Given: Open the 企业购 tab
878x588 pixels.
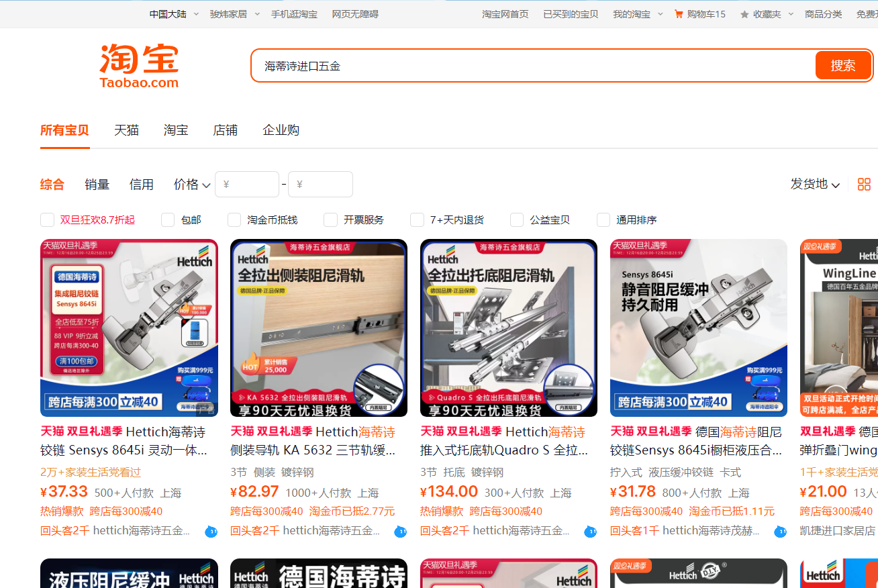Looking at the screenshot, I should (281, 130).
